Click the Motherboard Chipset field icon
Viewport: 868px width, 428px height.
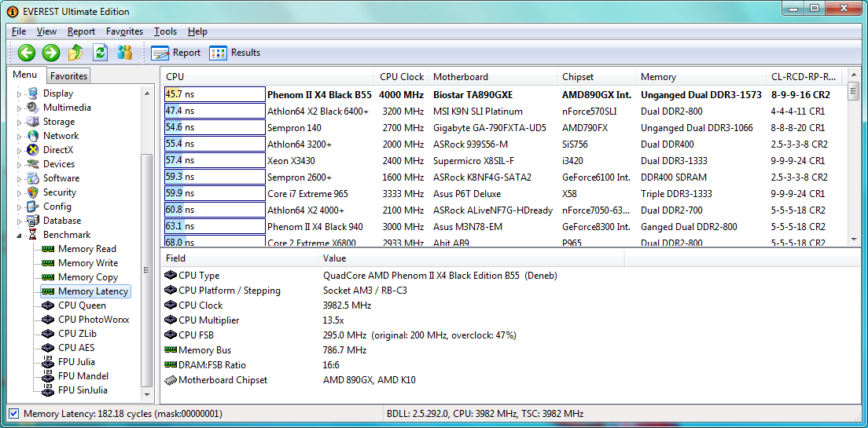coord(171,380)
